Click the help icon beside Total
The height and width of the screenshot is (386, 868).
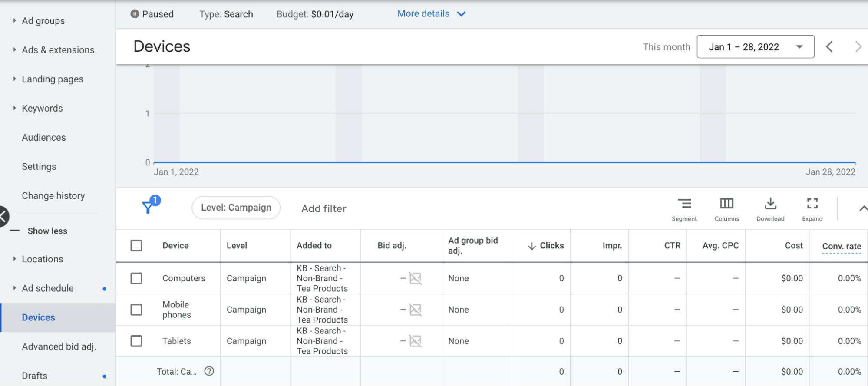click(209, 371)
